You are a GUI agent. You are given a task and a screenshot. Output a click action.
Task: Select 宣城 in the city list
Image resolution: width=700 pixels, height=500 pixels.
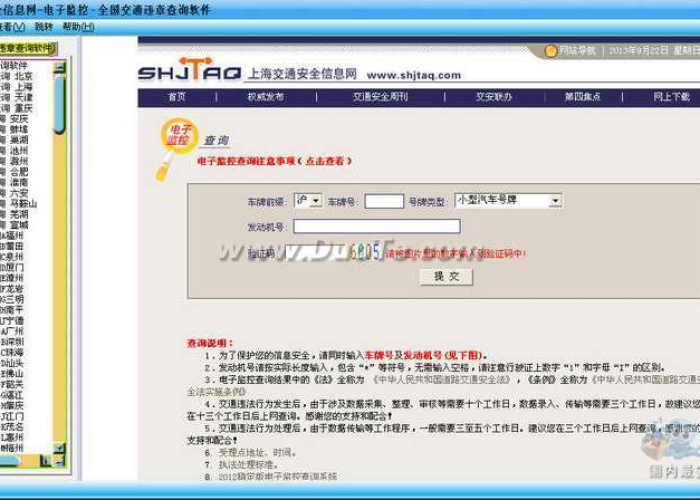point(19,225)
